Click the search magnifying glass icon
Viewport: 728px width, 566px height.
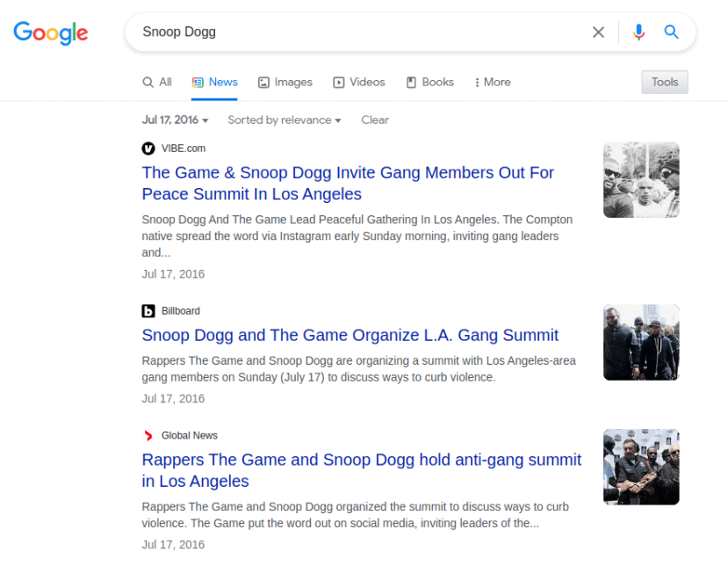(x=671, y=32)
